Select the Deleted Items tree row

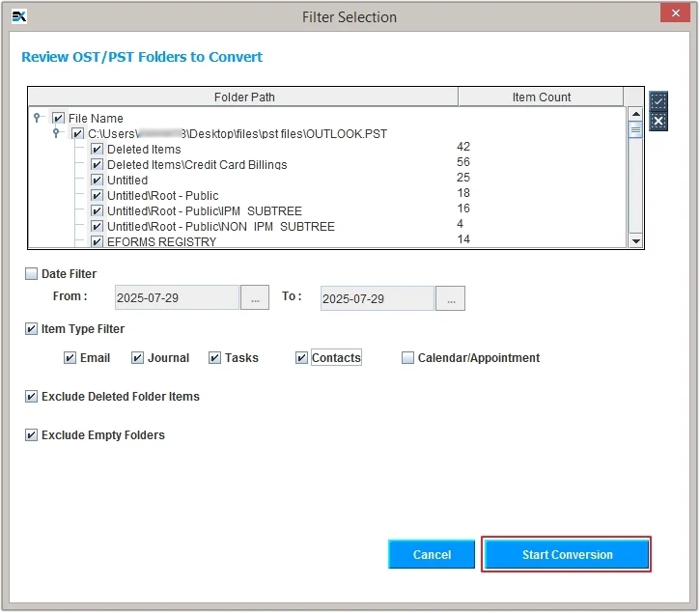[144, 149]
